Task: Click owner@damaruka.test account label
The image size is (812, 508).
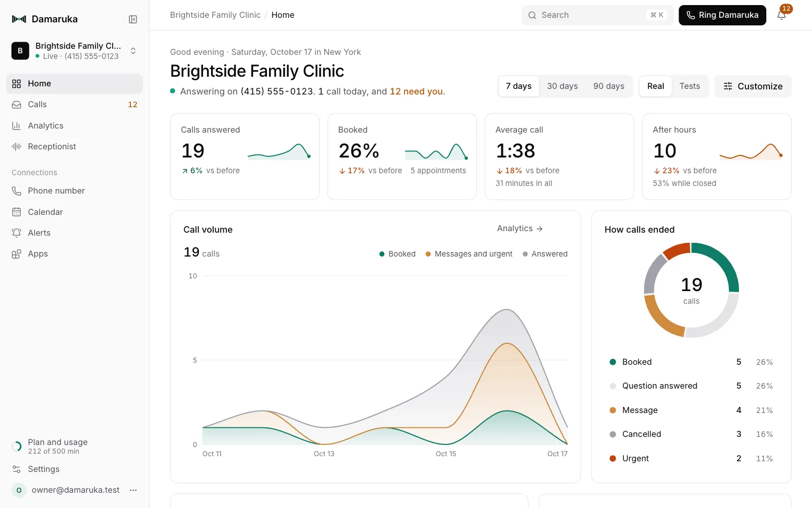Action: (76, 490)
